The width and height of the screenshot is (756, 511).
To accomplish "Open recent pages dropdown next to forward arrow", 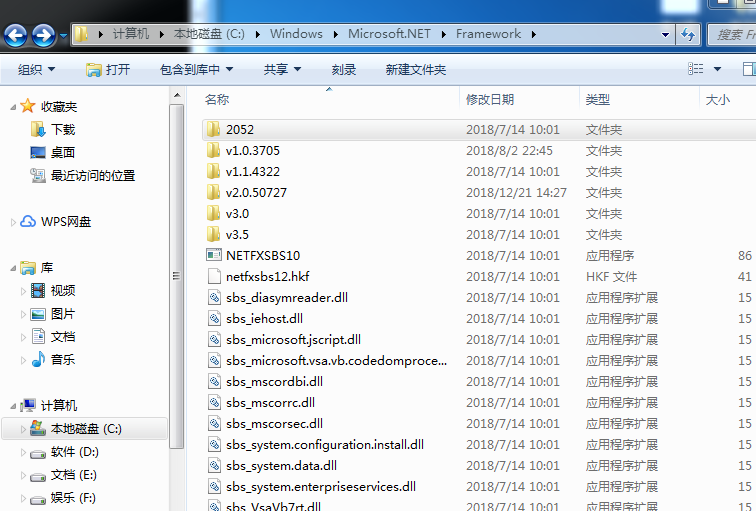I will point(63,35).
